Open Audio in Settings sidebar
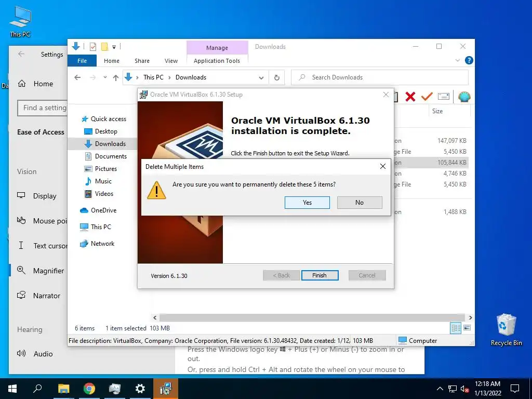This screenshot has height=399, width=532. (35, 354)
